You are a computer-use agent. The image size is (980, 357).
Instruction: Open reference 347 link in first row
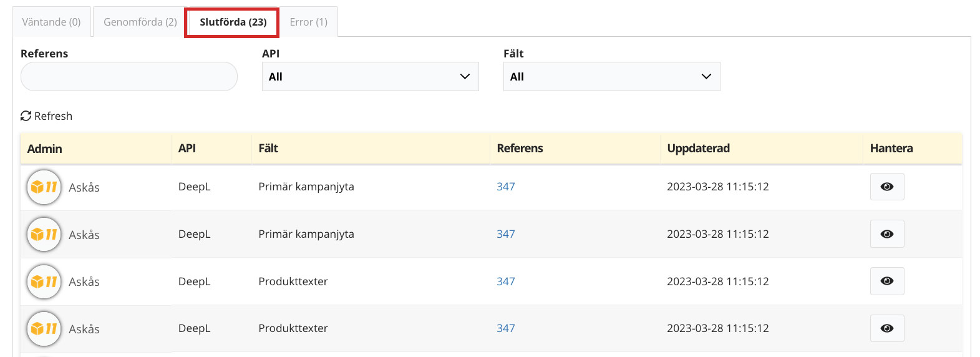[506, 187]
